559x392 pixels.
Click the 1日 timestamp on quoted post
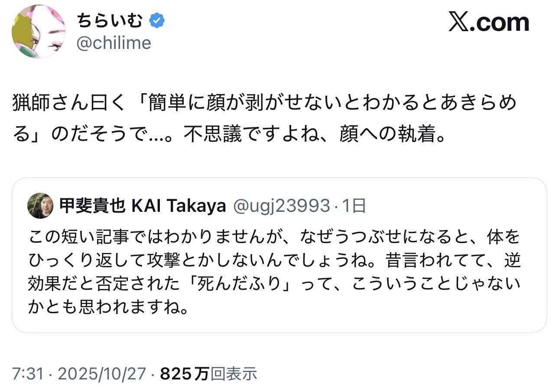[354, 207]
